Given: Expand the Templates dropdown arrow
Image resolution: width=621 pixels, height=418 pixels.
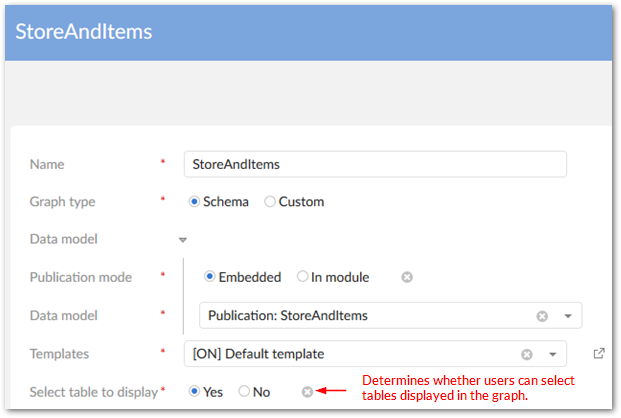Looking at the screenshot, I should click(x=551, y=354).
